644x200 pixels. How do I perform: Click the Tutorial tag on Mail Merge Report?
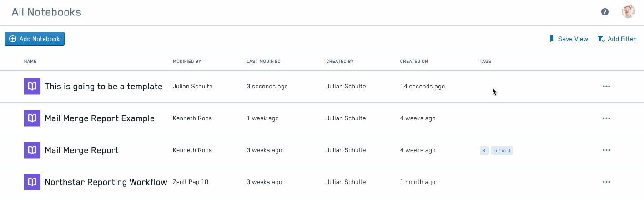502,151
